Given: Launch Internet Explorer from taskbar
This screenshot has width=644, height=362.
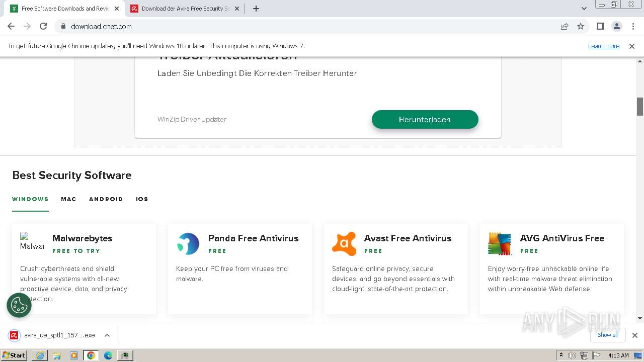Looking at the screenshot, I should click(40, 355).
